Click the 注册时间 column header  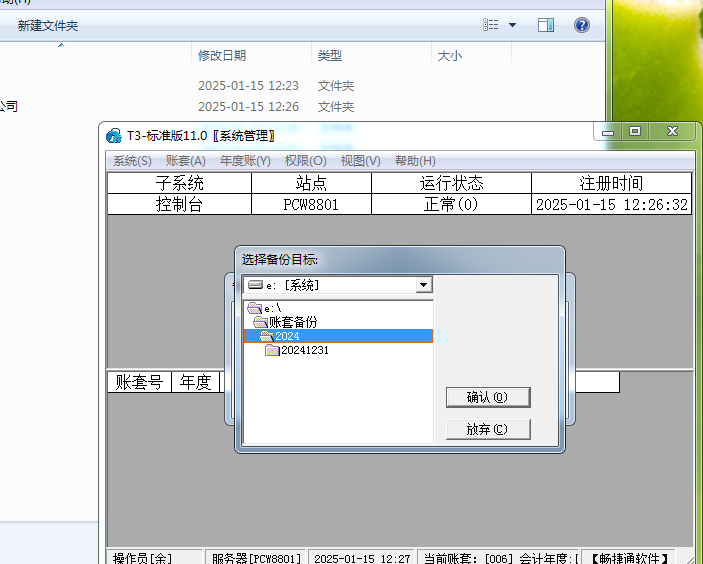[612, 183]
